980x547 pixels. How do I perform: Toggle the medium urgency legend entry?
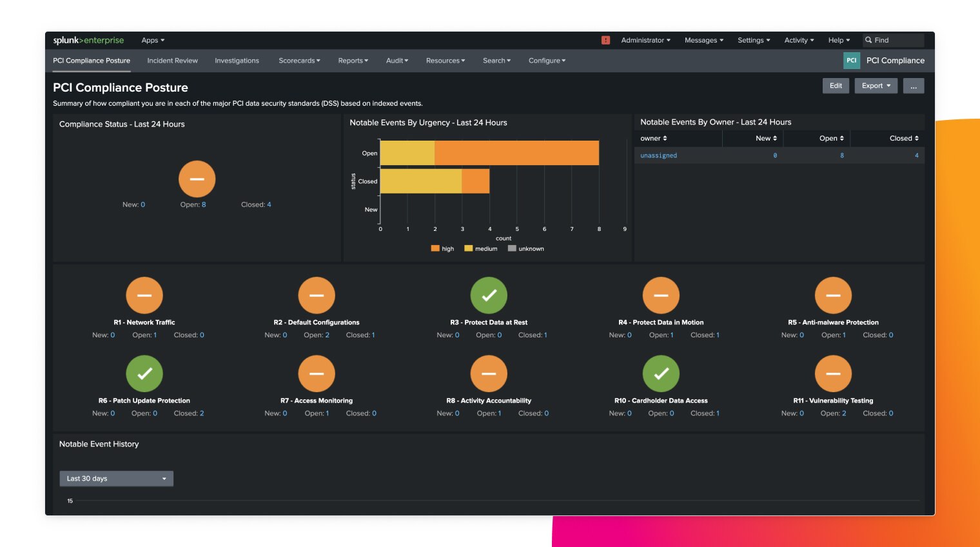pyautogui.click(x=481, y=248)
